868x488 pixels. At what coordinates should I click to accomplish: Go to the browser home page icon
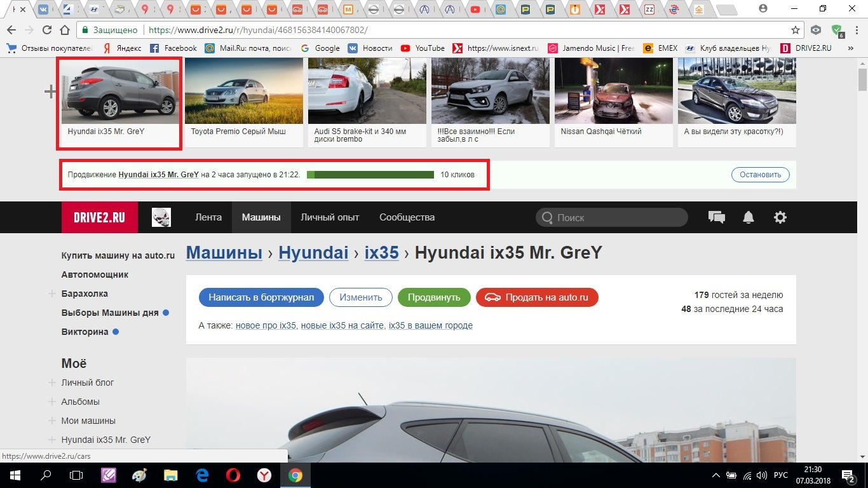click(x=64, y=30)
